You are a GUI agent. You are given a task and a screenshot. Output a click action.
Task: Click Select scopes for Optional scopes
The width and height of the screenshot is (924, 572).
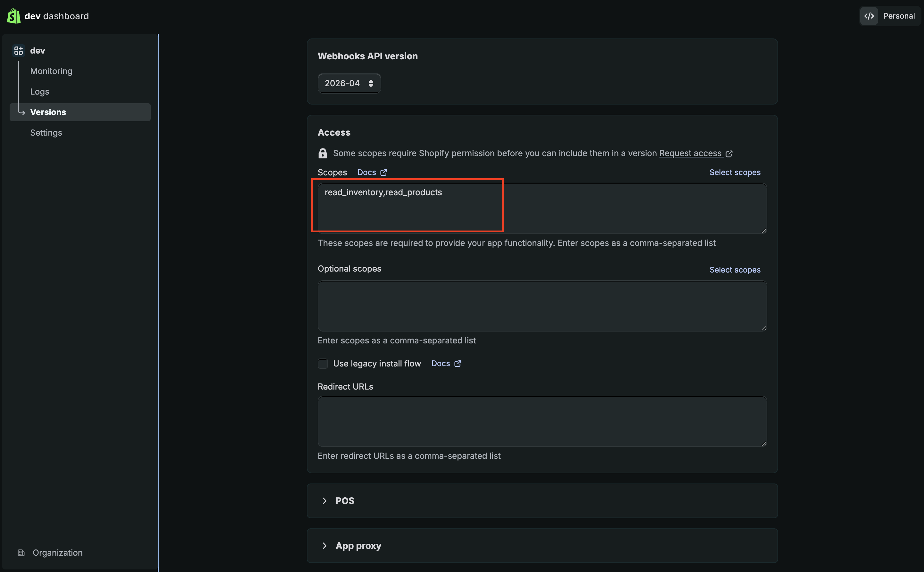coord(735,270)
